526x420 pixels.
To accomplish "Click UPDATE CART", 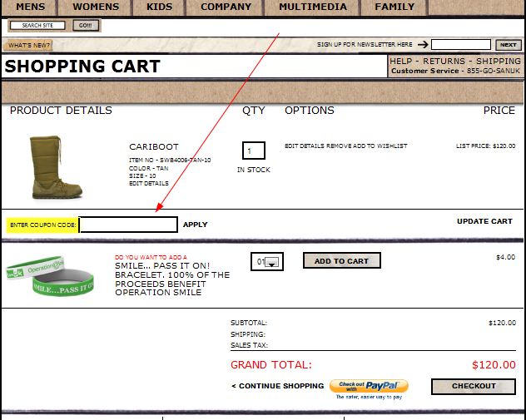I will (x=484, y=221).
